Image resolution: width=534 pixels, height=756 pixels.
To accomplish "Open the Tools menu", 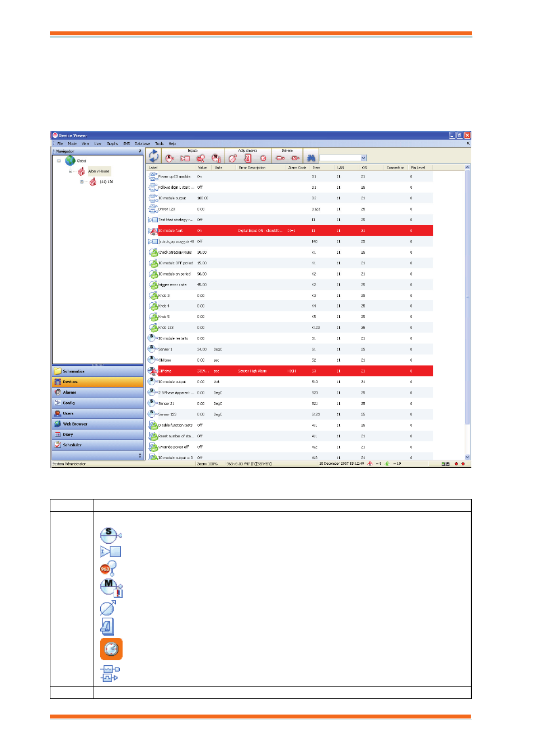I will (160, 144).
